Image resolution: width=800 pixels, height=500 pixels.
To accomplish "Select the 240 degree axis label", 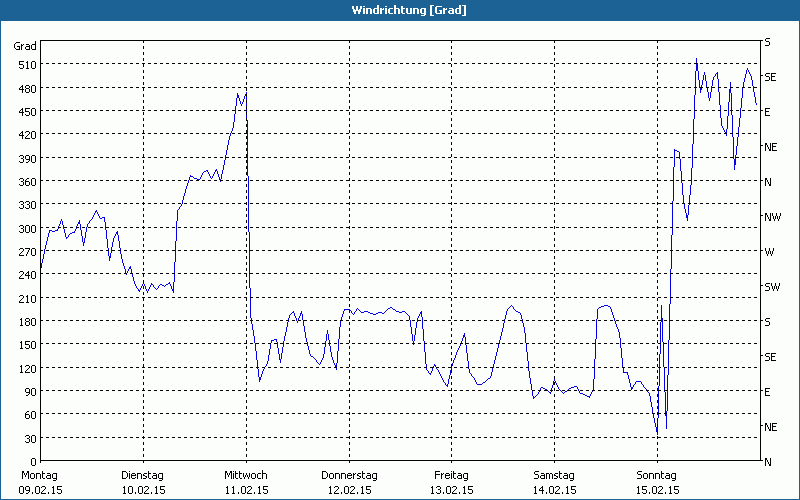I will pyautogui.click(x=28, y=276).
